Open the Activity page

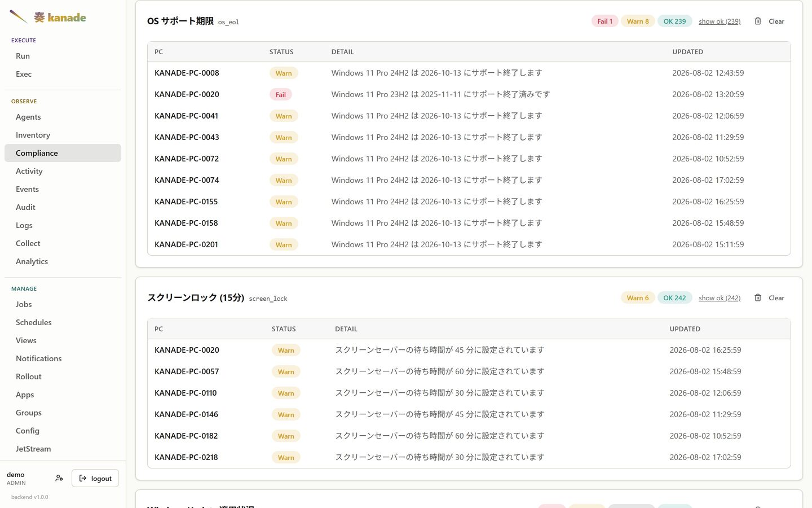63,171
